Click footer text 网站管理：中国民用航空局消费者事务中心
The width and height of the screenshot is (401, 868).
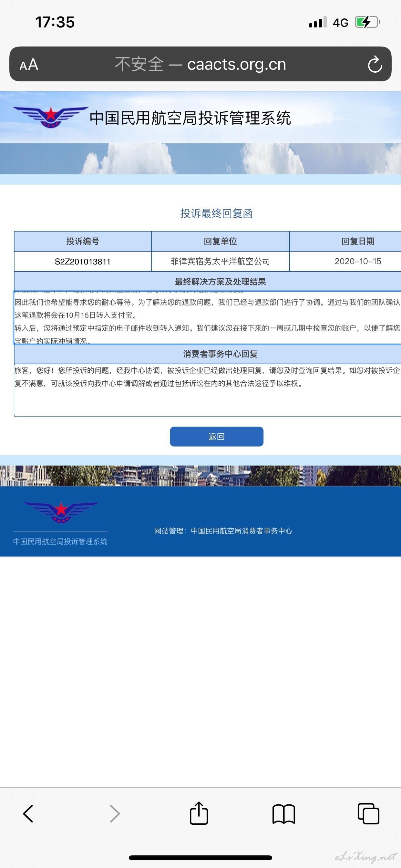click(223, 531)
